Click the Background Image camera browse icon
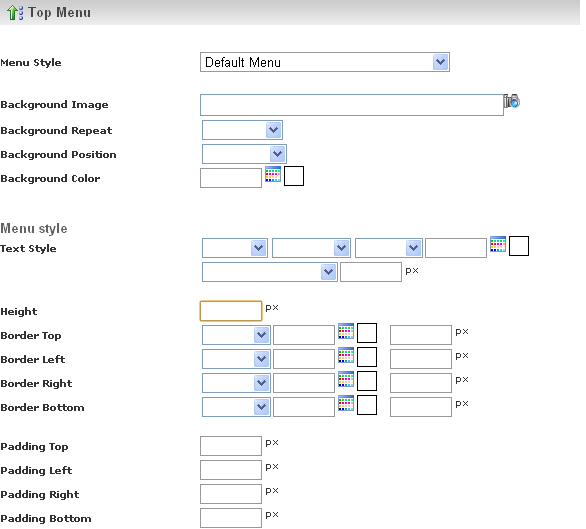586x529 pixels. point(512,101)
